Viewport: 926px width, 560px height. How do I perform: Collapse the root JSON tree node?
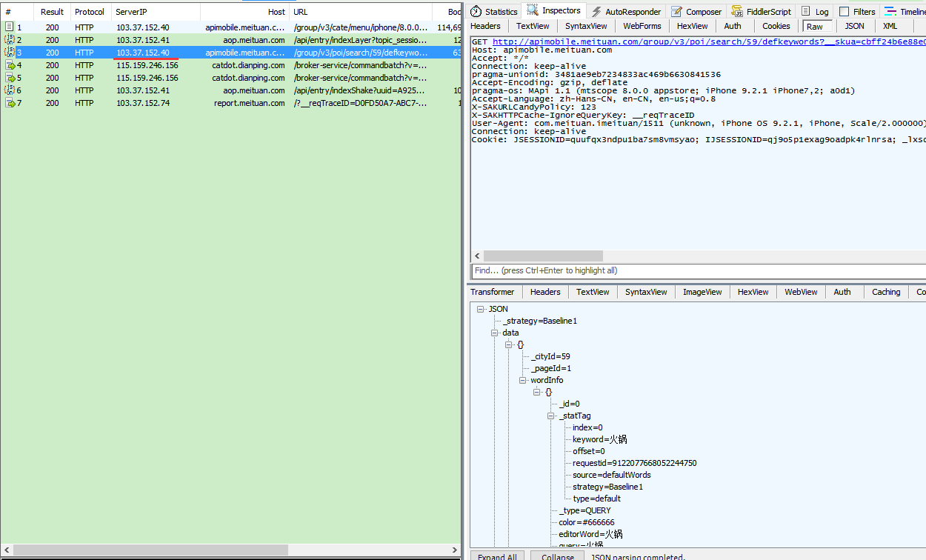481,309
